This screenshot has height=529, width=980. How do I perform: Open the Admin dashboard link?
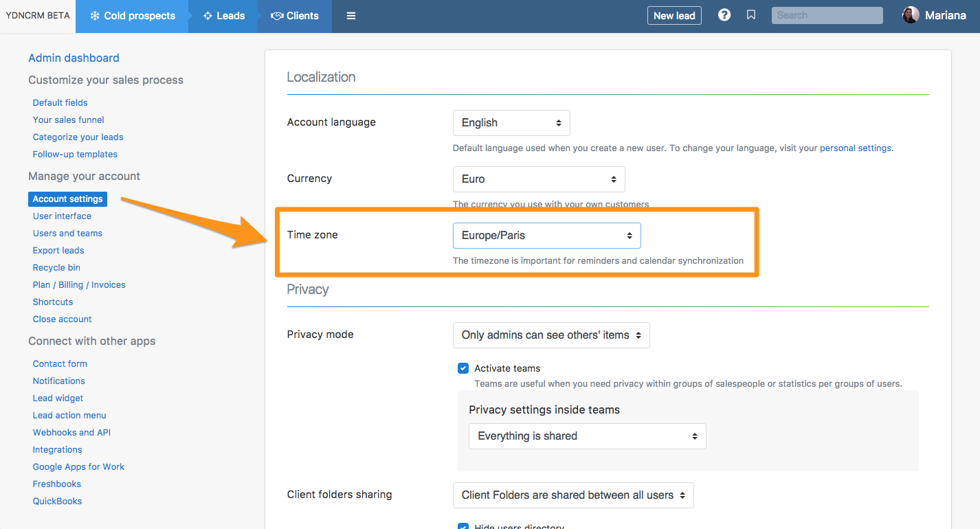tap(74, 58)
